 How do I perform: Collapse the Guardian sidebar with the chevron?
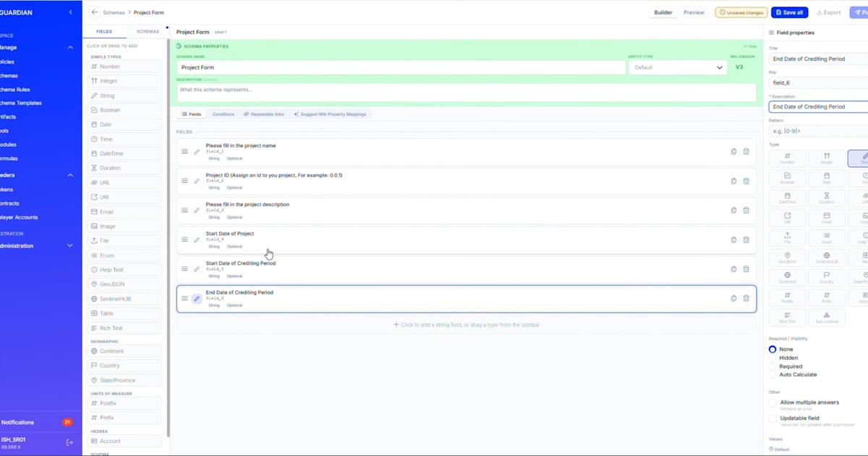[70, 12]
